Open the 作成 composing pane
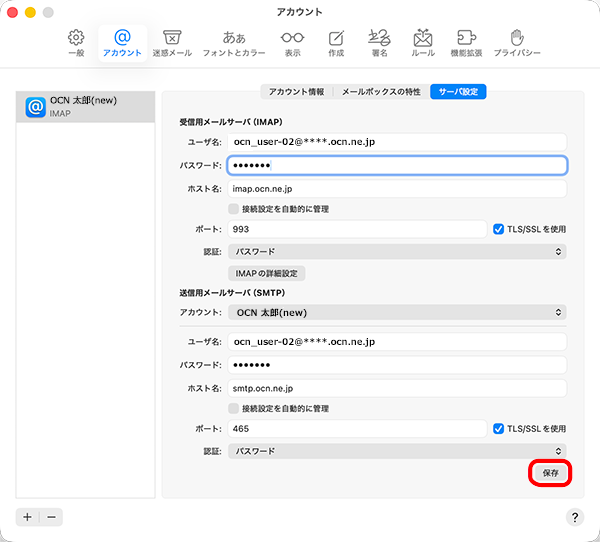This screenshot has height=542, width=600. (x=336, y=42)
